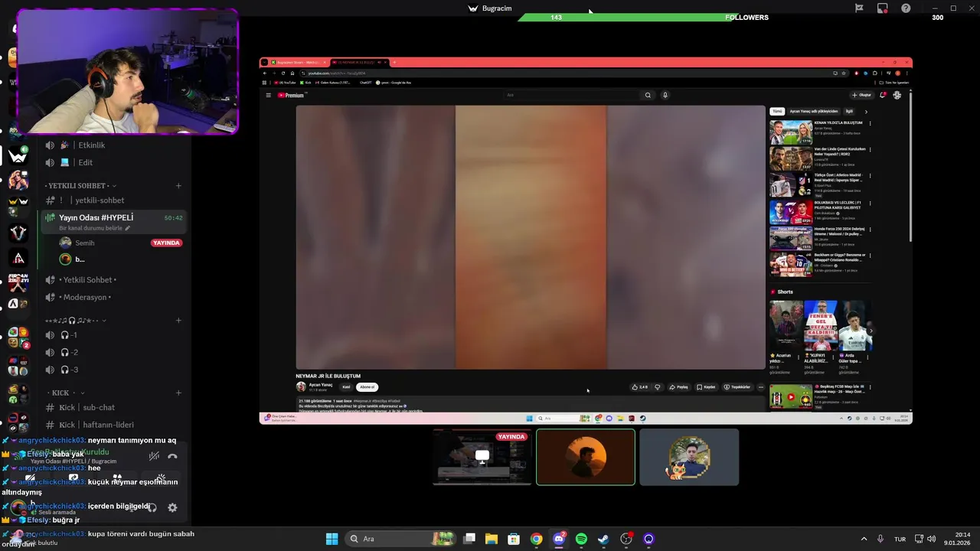Edit channel status pencil under Yayın Odası
Viewport: 980px width, 551px height.
tap(127, 228)
